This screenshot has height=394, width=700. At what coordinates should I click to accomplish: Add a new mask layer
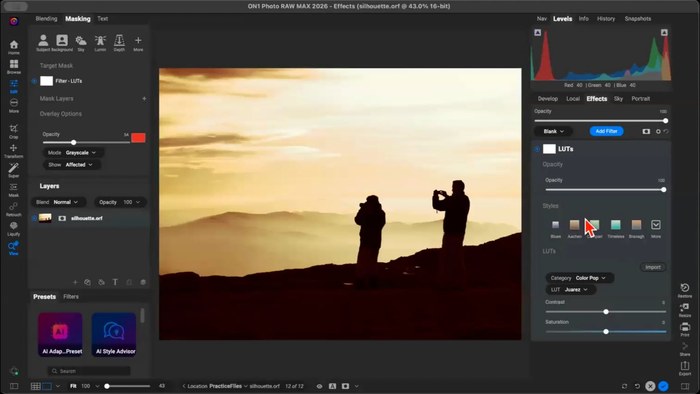click(144, 99)
